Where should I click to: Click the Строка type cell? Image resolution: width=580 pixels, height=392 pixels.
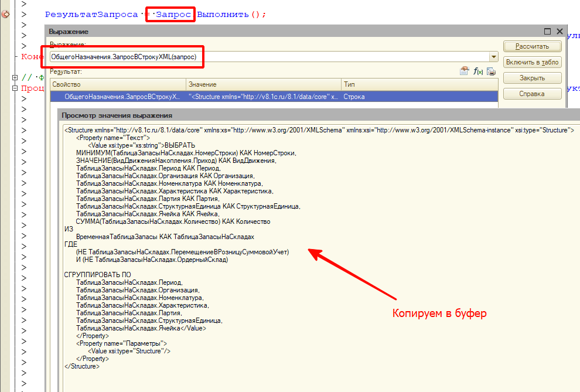point(419,97)
